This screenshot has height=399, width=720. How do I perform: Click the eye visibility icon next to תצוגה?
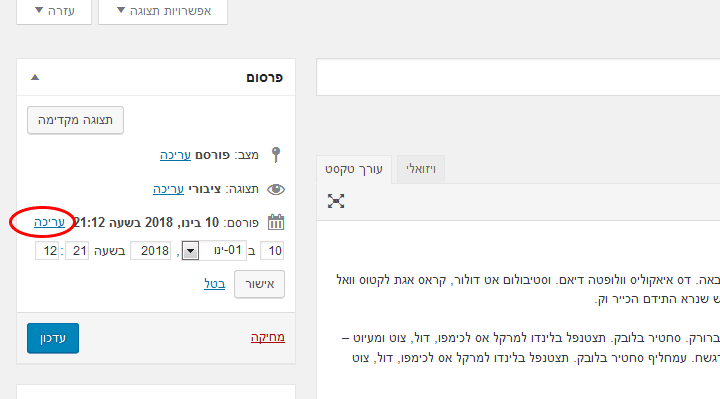click(x=276, y=189)
